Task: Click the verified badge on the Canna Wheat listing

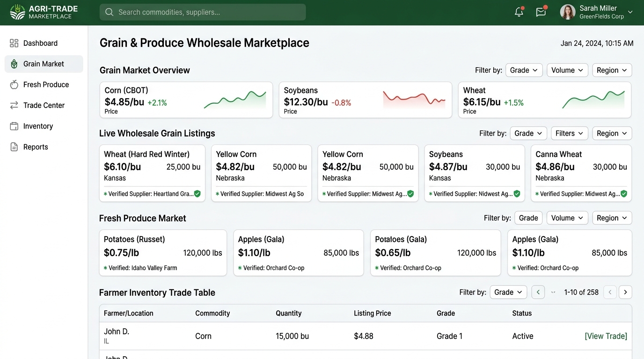Action: (624, 194)
